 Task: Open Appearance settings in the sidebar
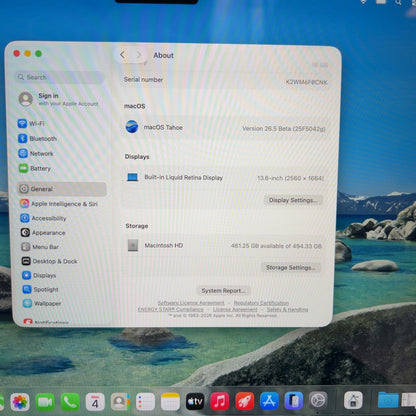tap(43, 233)
